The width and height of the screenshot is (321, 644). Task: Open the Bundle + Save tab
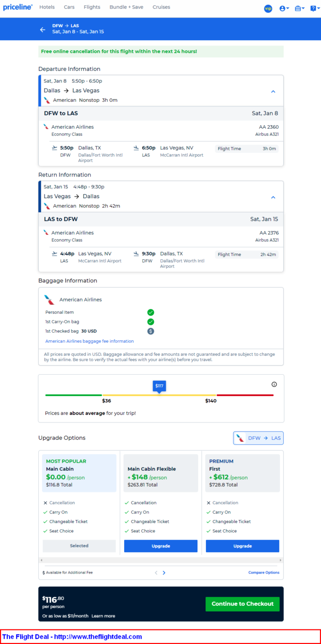[126, 7]
